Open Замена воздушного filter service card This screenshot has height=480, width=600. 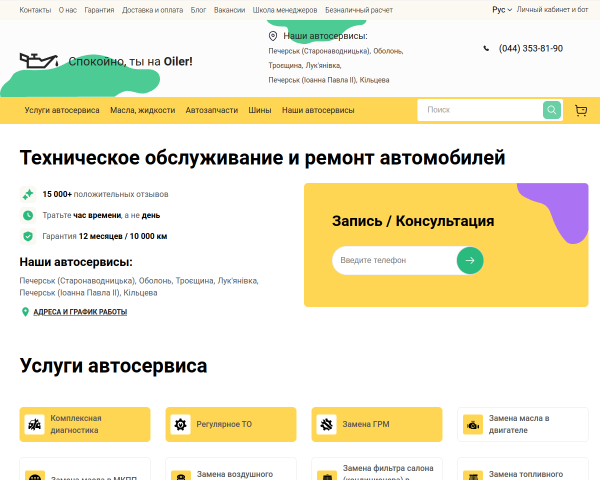231,469
